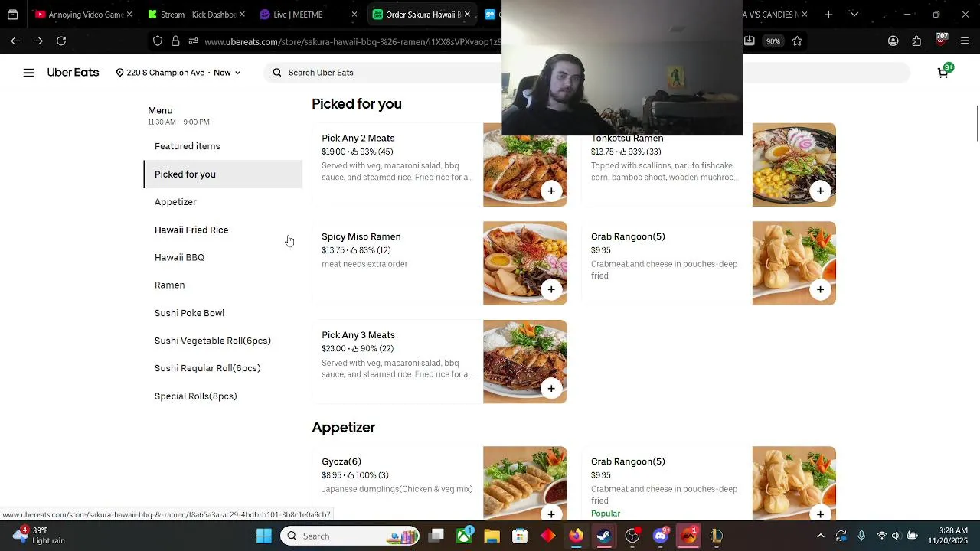Click the location pin icon
The height and width of the screenshot is (551, 980).
[x=120, y=73]
